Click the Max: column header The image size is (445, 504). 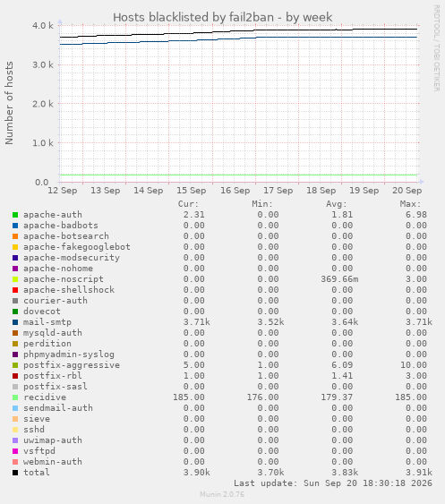click(410, 204)
